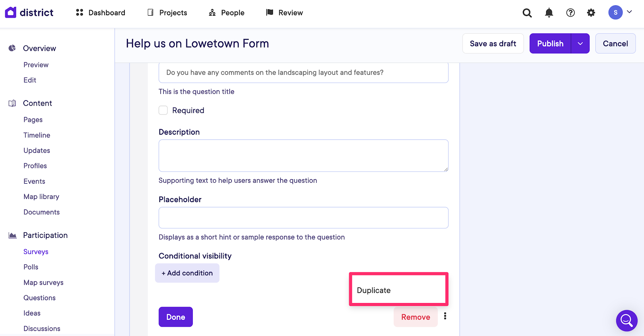The image size is (644, 336).
Task: Open the chat support bubble icon
Action: [626, 320]
